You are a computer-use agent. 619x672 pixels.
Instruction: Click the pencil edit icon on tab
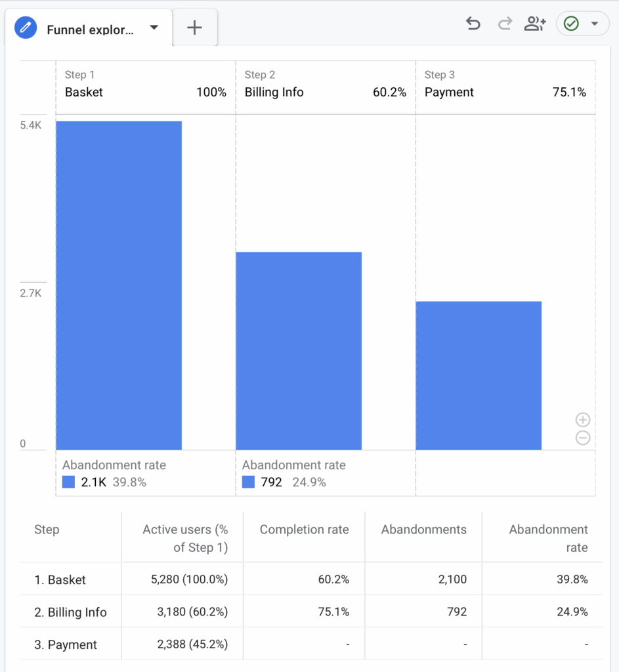(26, 28)
